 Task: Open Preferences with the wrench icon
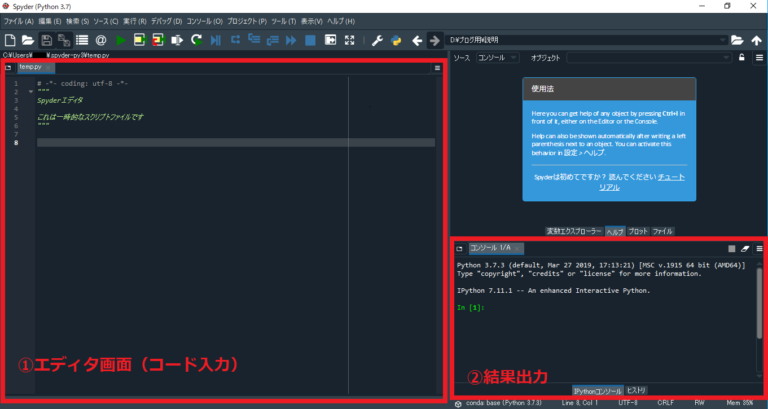[377, 40]
